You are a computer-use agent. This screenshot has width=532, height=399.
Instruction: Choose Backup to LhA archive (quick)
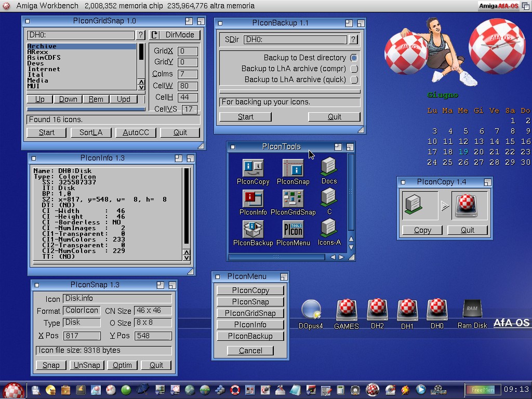354,79
